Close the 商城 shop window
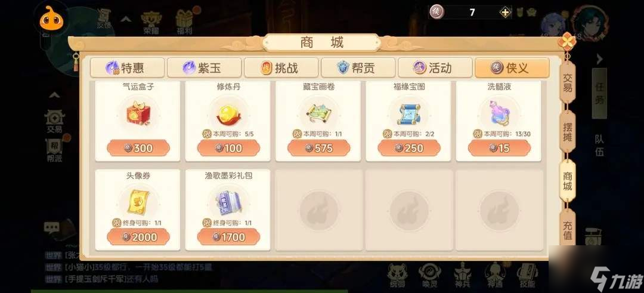 pos(567,42)
